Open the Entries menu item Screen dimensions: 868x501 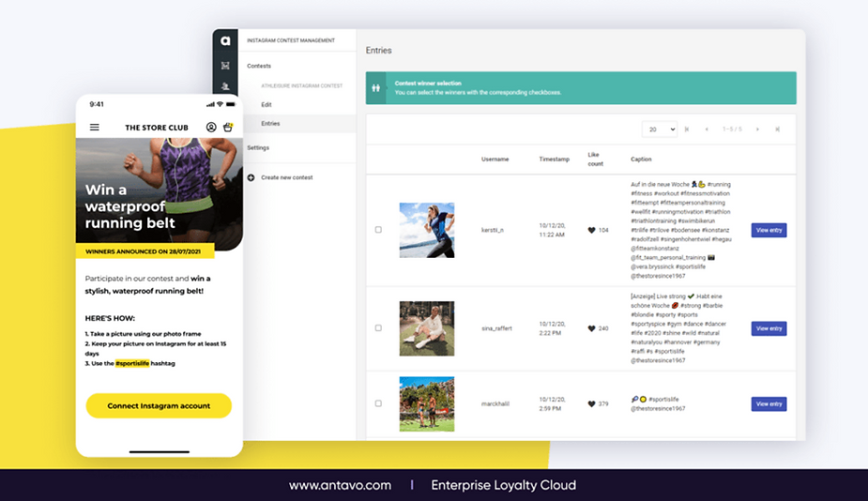pos(270,124)
